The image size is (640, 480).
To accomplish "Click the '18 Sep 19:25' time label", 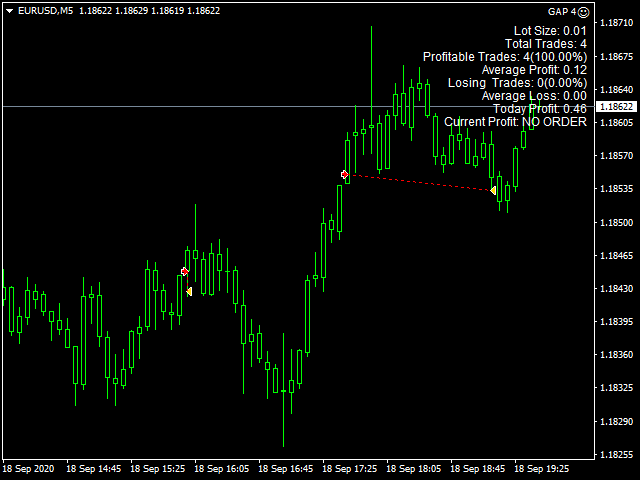I will tap(542, 469).
